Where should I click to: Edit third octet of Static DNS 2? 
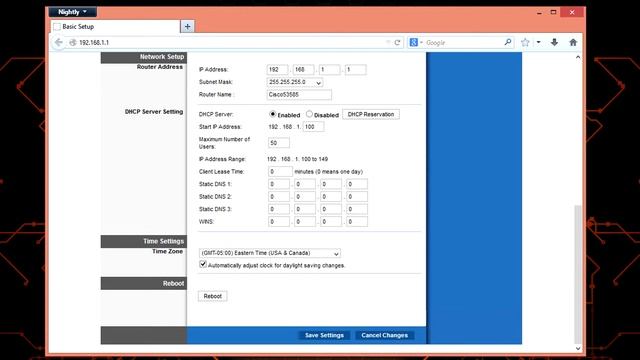[331, 197]
